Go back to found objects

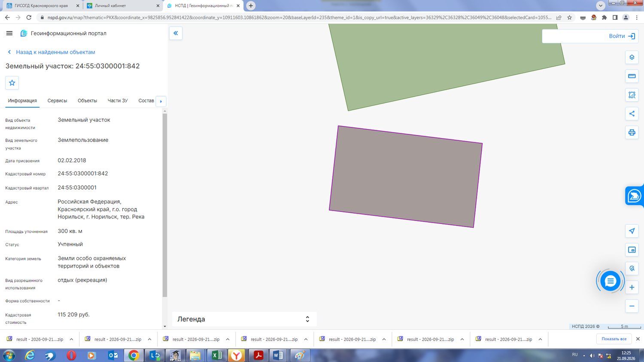(51, 52)
